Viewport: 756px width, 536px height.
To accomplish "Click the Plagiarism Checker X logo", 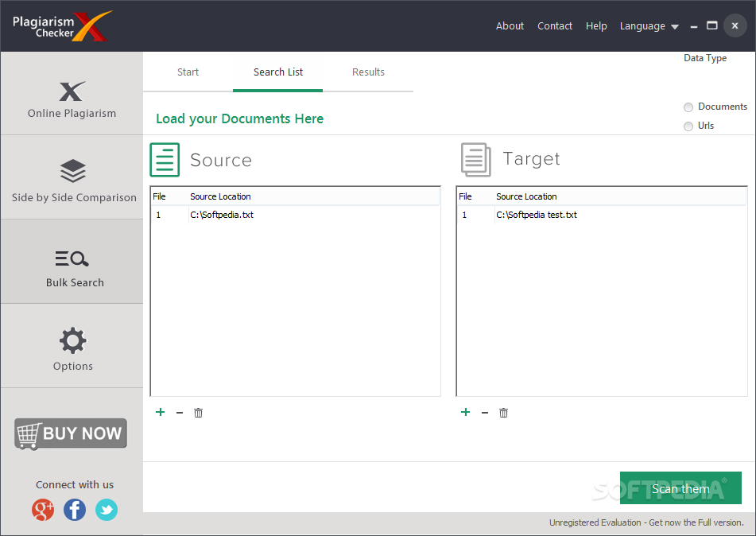I will pyautogui.click(x=62, y=26).
